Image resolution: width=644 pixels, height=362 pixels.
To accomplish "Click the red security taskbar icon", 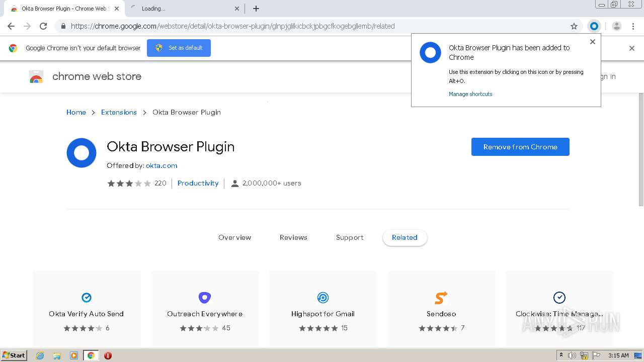I will point(108,355).
